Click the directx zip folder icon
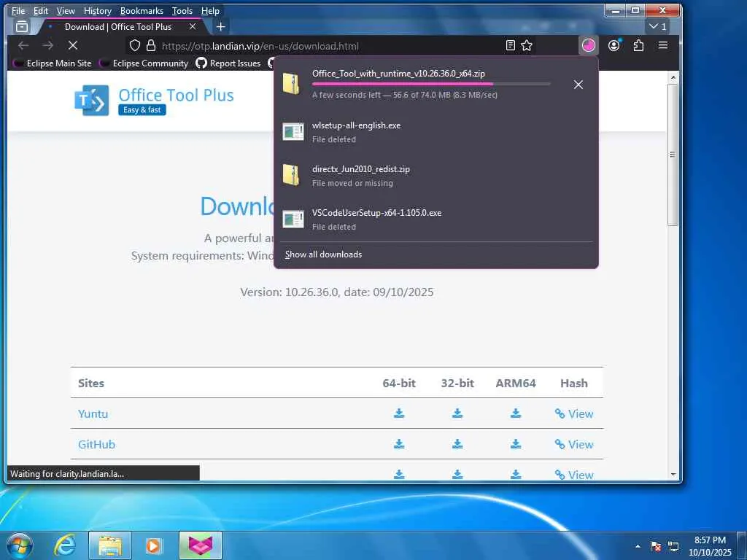Screen dimensions: 747x560 click(x=290, y=175)
